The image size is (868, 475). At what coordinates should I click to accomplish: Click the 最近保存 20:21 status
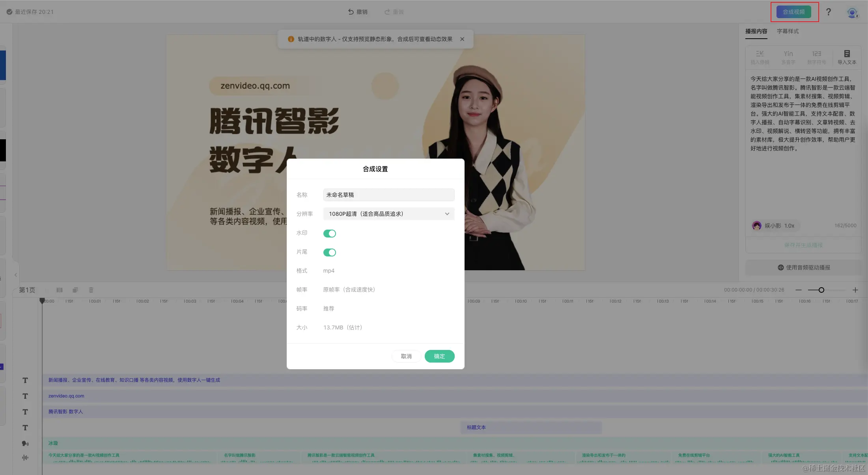pos(30,12)
